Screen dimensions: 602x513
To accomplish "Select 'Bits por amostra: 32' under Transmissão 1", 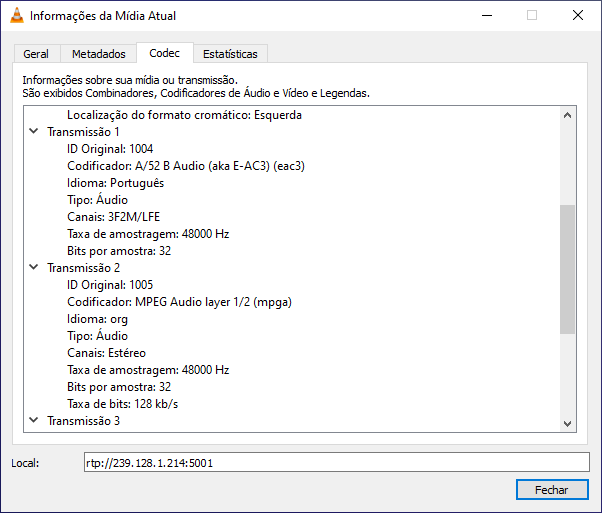I will (119, 251).
